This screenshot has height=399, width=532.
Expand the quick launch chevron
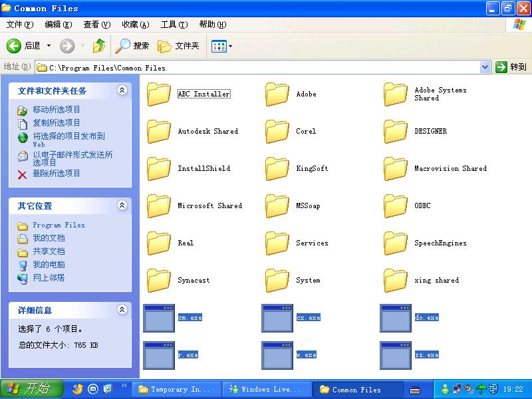pos(124,386)
